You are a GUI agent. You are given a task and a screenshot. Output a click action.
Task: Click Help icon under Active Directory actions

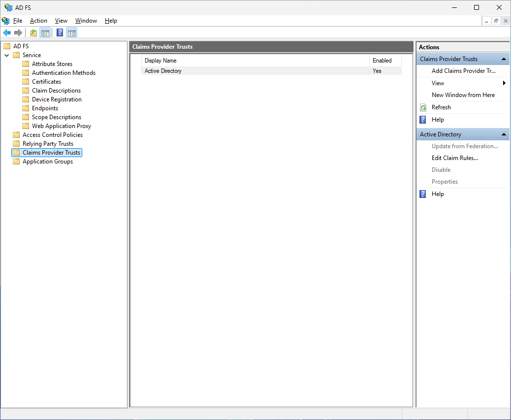[423, 194]
